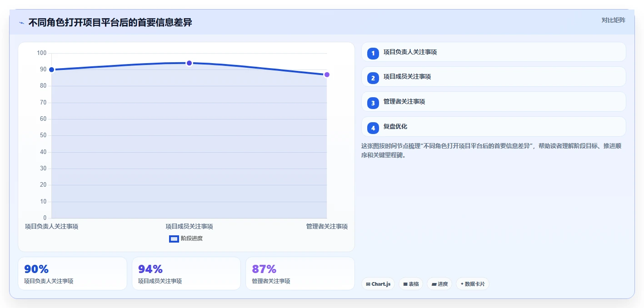Click the 数据卡片 tag chip

pos(473,284)
